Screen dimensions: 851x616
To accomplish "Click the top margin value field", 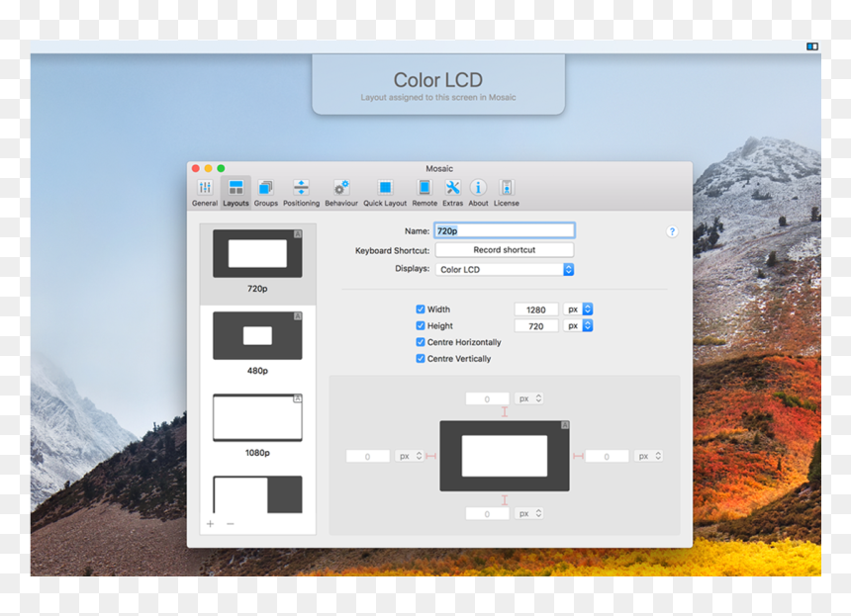I will click(x=488, y=398).
